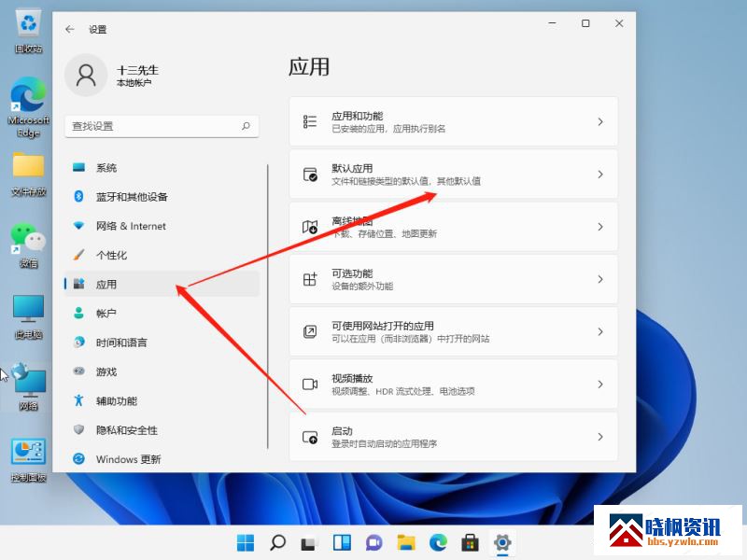Screen dimensions: 747x560
Task: Click the 默认应用 checkmark icon
Action: pos(310,175)
